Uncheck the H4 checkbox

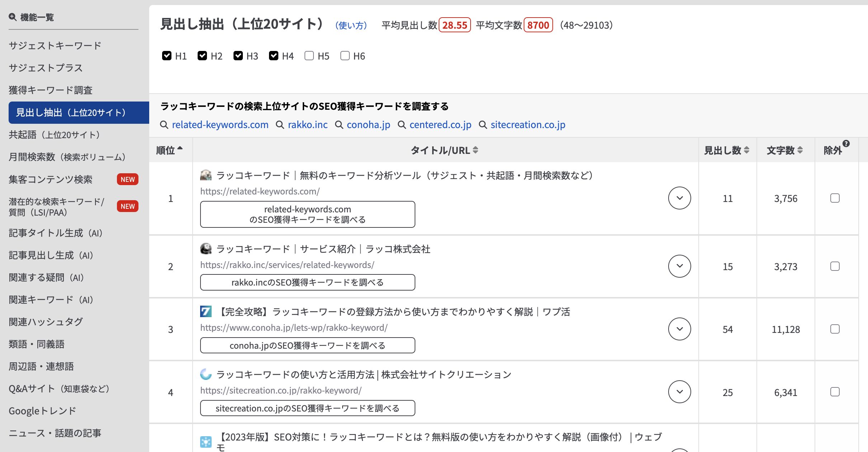[x=274, y=56]
